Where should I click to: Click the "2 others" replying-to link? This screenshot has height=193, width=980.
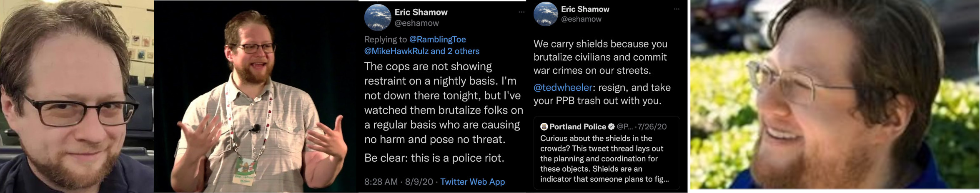pos(463,51)
